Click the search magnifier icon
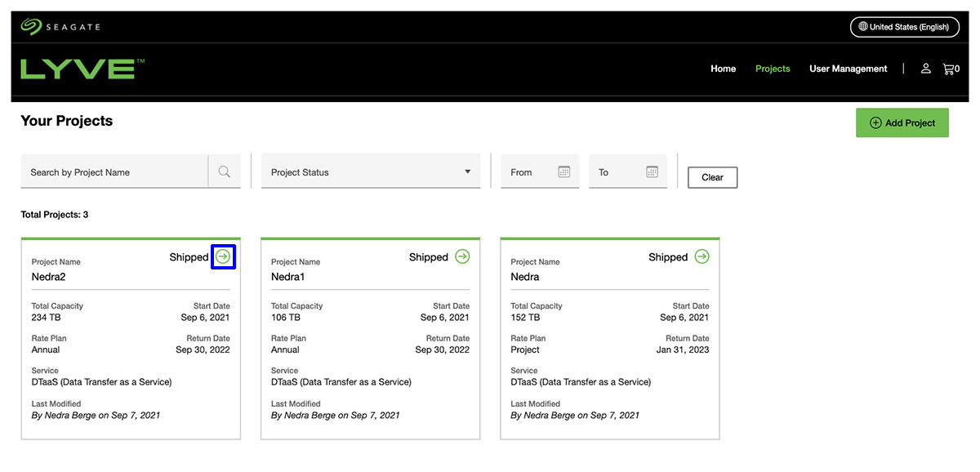980x472 pixels. [225, 171]
